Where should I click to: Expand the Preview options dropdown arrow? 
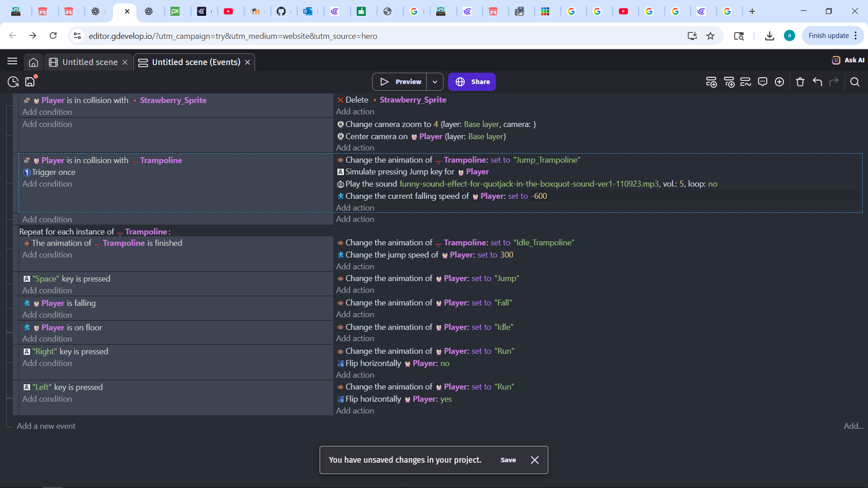[435, 81]
